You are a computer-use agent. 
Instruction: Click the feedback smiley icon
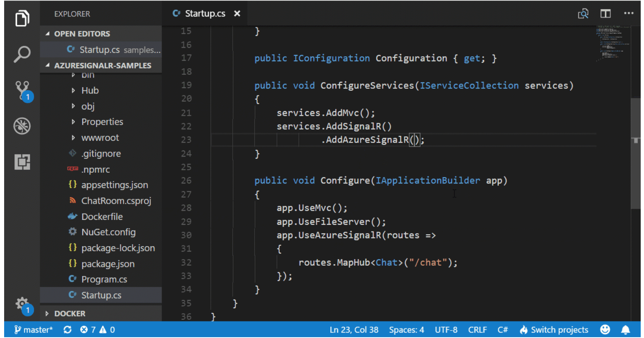605,330
